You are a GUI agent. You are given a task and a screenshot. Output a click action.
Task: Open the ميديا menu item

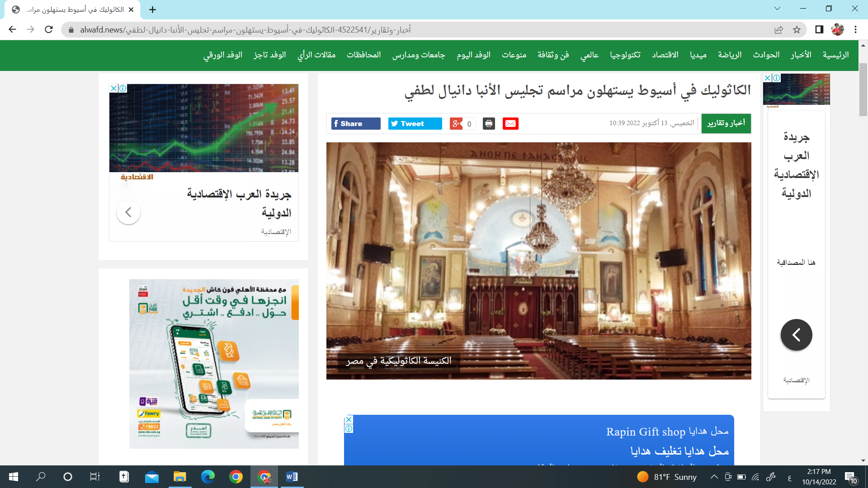[x=698, y=55]
